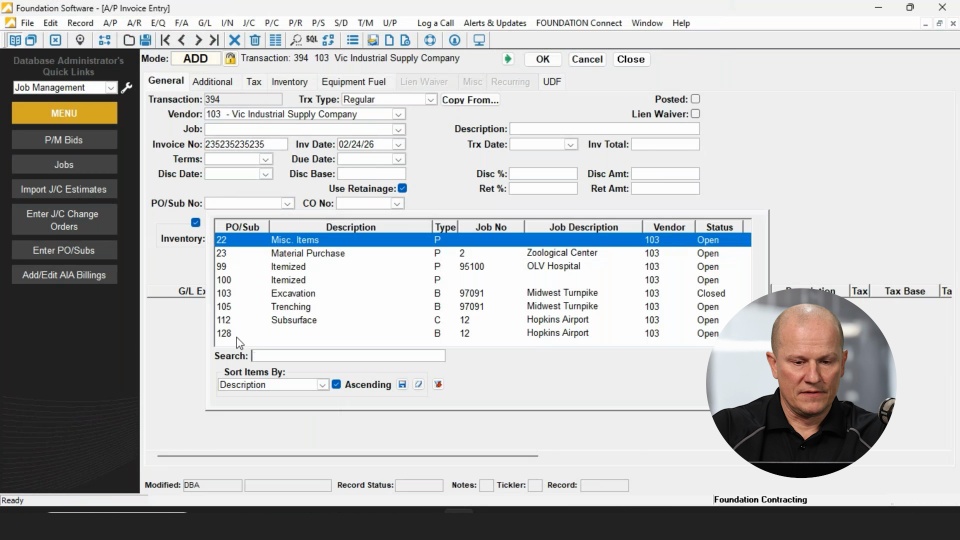
Task: Click the bulleted list toolbar icon
Action: coord(352,40)
